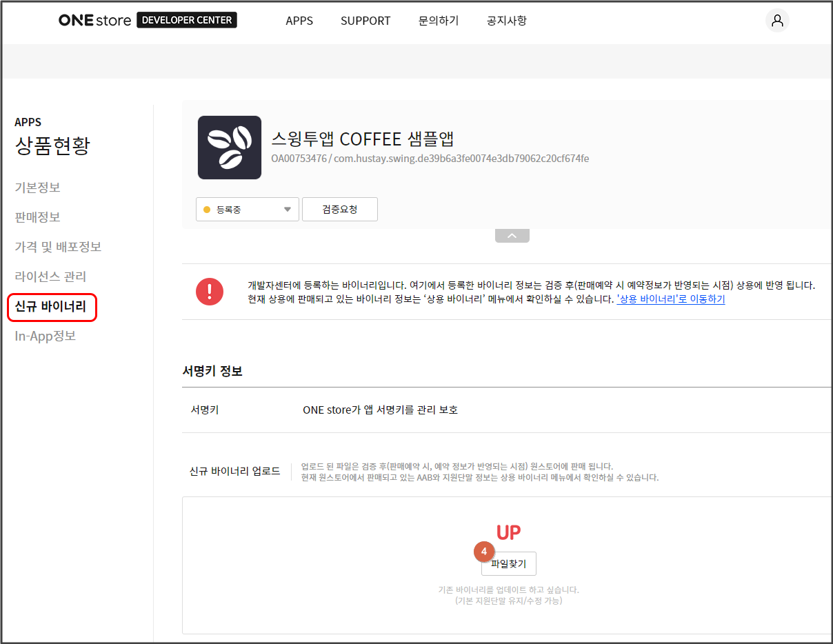Select 판매정보 in the sidebar
The image size is (833, 644).
pyautogui.click(x=37, y=217)
